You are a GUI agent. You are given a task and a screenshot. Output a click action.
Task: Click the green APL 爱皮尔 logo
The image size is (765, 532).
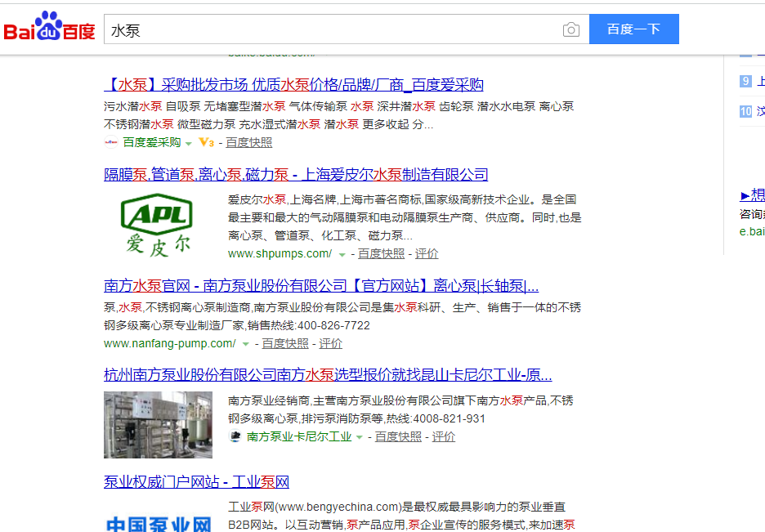tap(159, 223)
